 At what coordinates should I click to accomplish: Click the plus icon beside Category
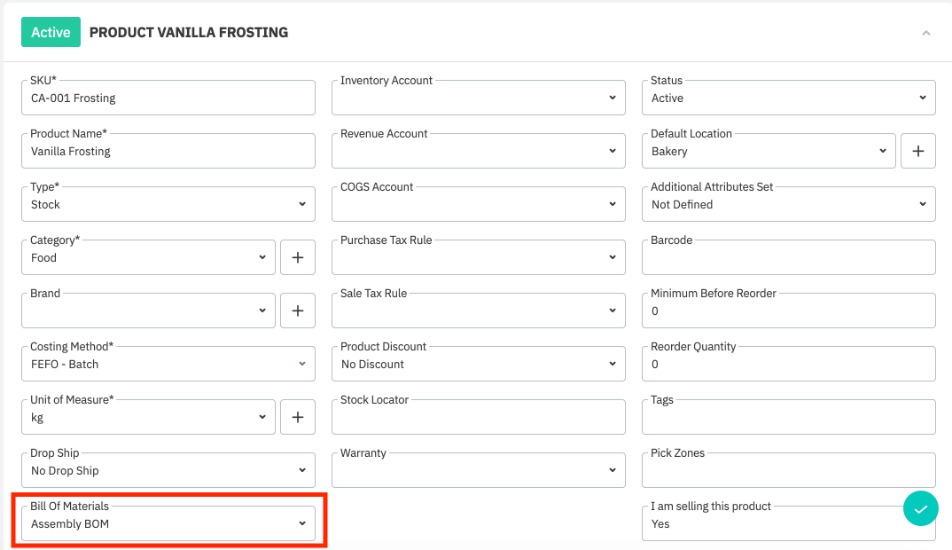[297, 257]
